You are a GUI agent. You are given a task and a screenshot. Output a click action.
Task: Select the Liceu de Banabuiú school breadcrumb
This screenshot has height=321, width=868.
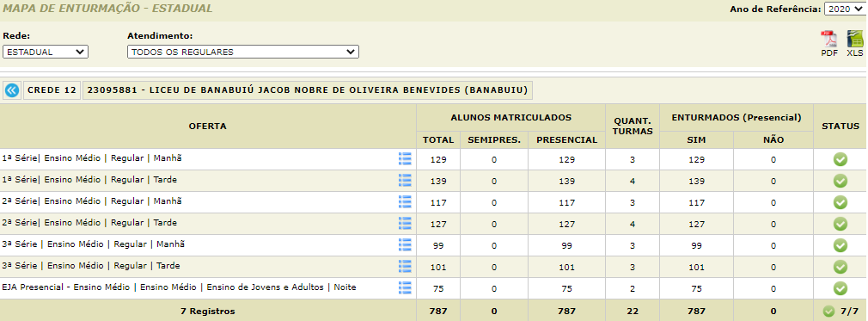(307, 90)
